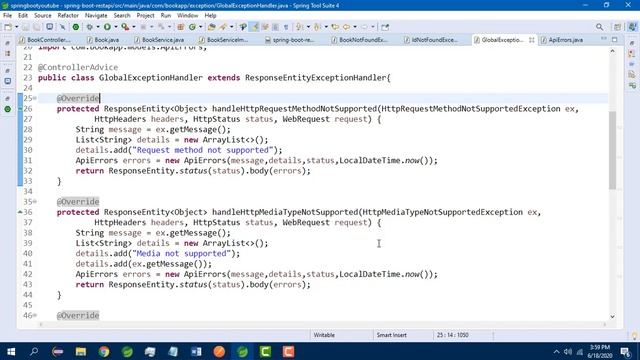This screenshot has width=640, height=360.
Task: Click the New Java Package icon
Action: 180,27
